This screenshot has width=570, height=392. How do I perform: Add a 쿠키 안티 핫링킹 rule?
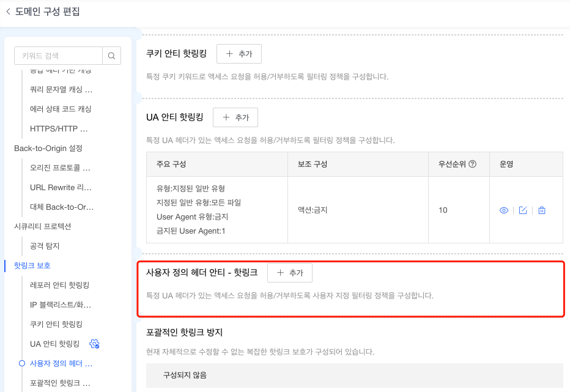[x=239, y=54]
